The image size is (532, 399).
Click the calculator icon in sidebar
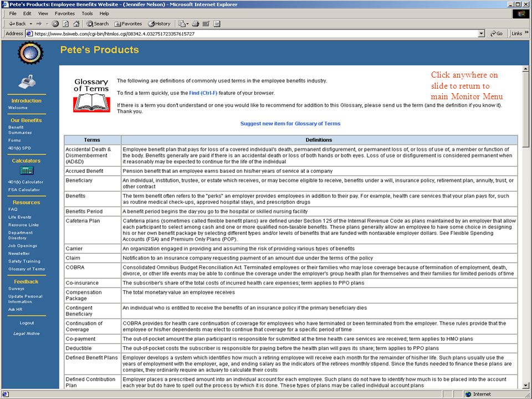coord(27,170)
